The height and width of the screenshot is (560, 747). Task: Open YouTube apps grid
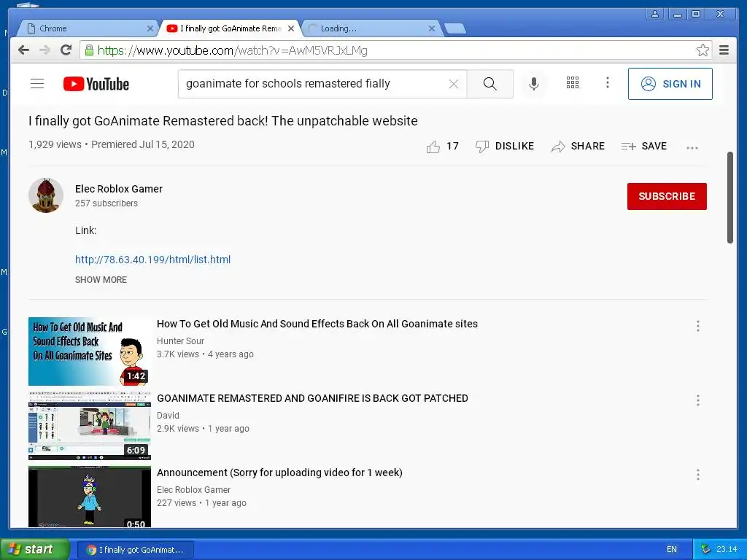click(573, 83)
